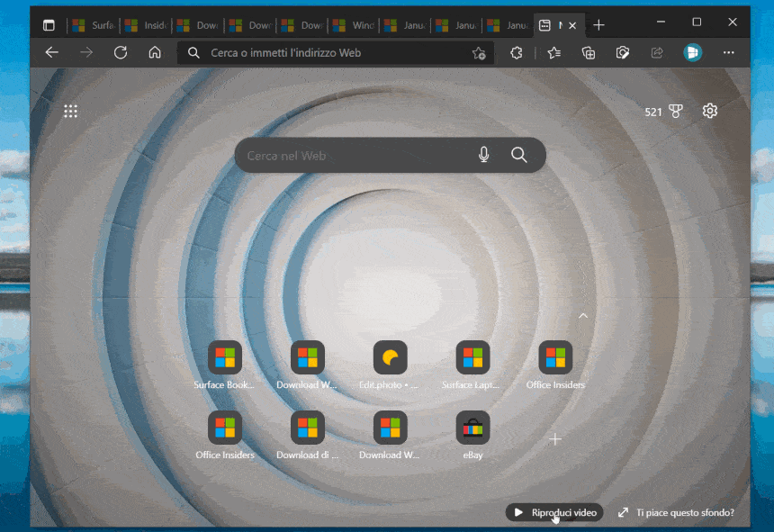Image resolution: width=774 pixels, height=532 pixels.
Task: Open the Extensions puzzle icon
Action: pyautogui.click(x=517, y=53)
